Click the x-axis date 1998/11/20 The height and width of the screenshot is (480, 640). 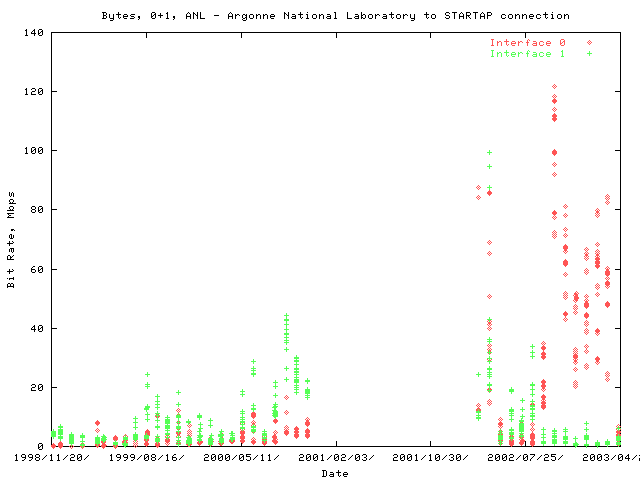tap(51, 458)
